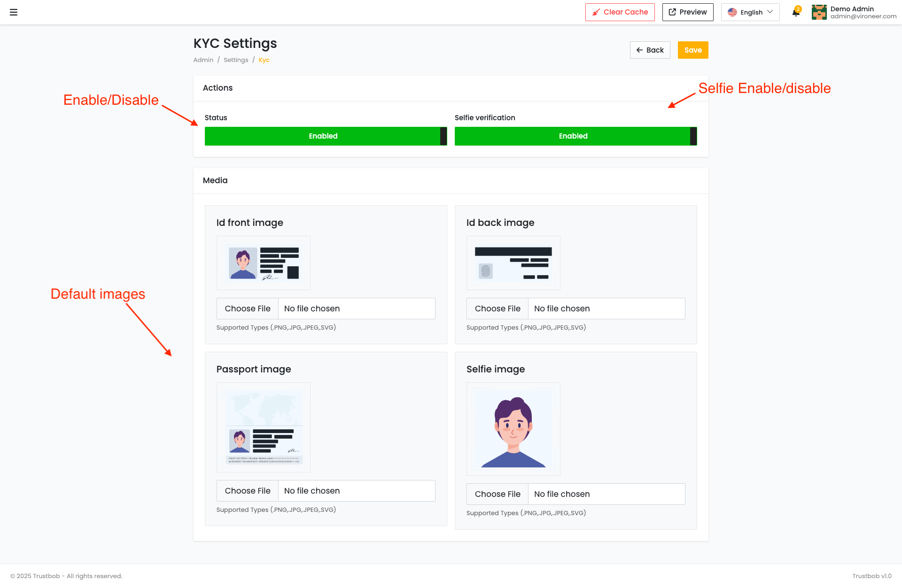Click the Passport image thumbnail
The image size is (902, 588).
click(264, 427)
